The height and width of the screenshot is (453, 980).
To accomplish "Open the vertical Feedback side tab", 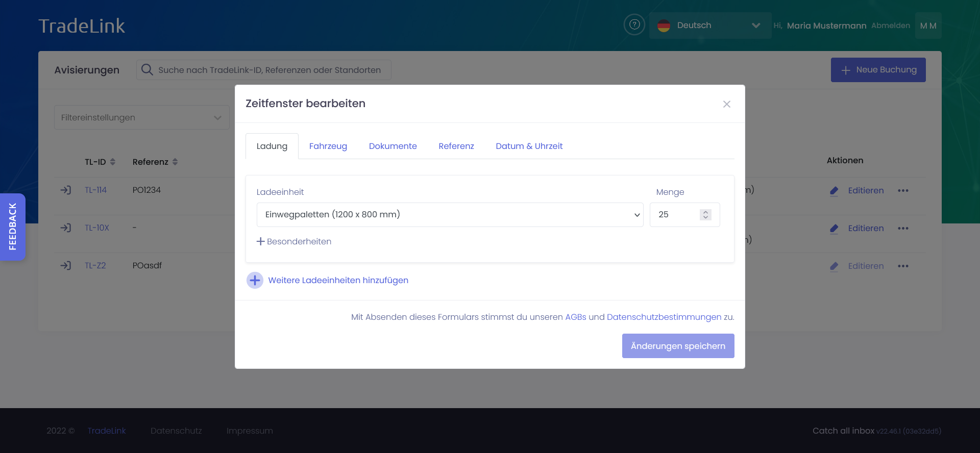I will pyautogui.click(x=13, y=227).
